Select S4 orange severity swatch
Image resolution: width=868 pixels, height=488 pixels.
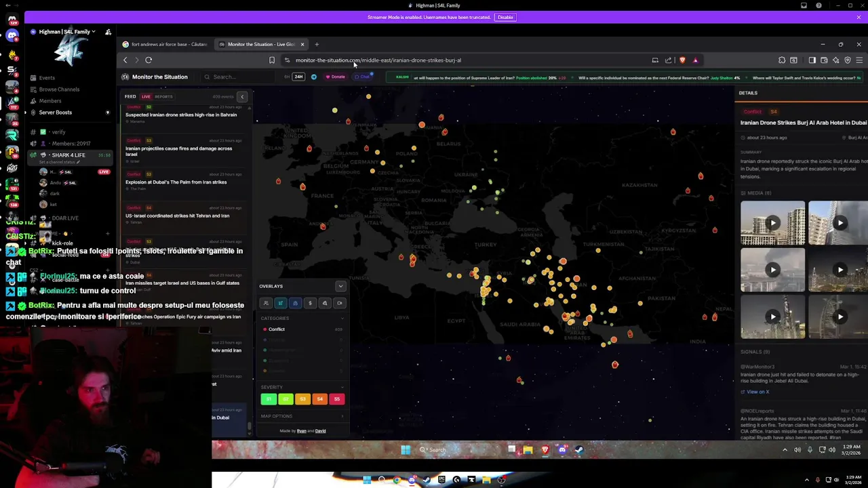coord(320,399)
